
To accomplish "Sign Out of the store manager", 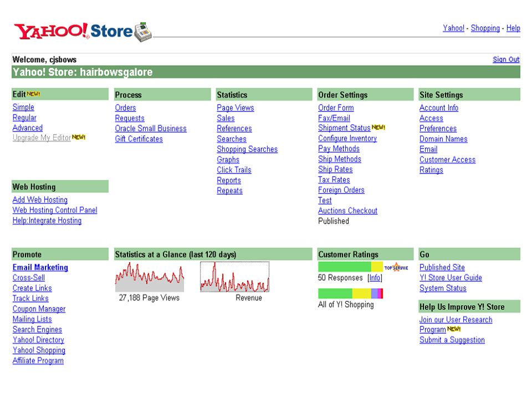I will click(506, 59).
